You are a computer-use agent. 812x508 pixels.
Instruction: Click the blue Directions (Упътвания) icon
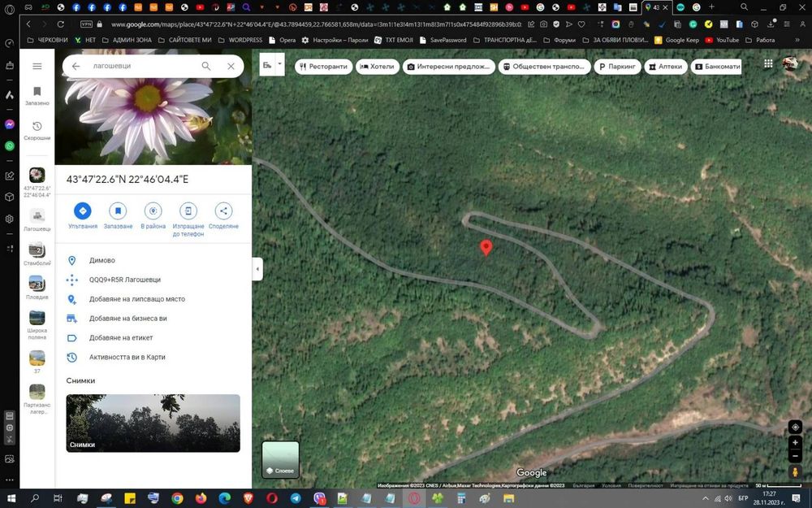[82, 211]
